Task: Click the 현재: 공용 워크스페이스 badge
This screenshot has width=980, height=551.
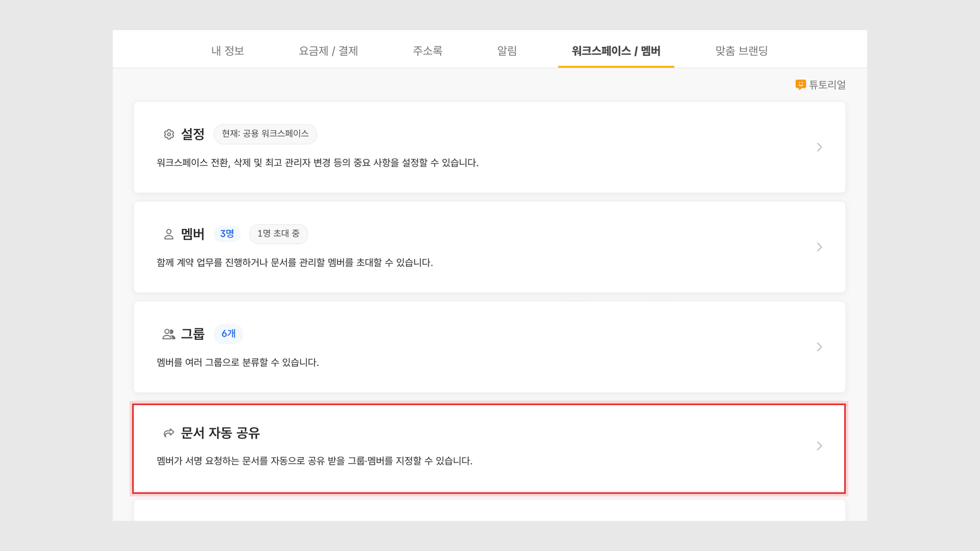Action: (265, 134)
